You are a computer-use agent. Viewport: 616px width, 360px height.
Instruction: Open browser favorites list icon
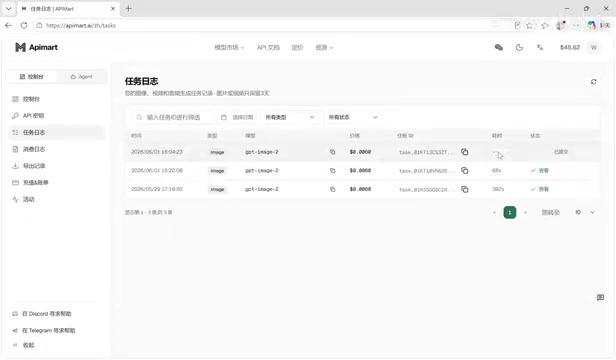click(x=545, y=26)
